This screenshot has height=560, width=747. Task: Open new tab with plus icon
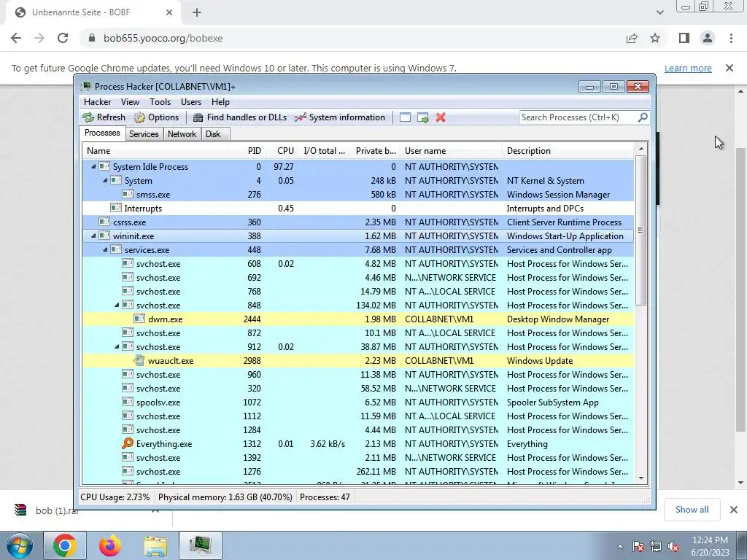197,12
